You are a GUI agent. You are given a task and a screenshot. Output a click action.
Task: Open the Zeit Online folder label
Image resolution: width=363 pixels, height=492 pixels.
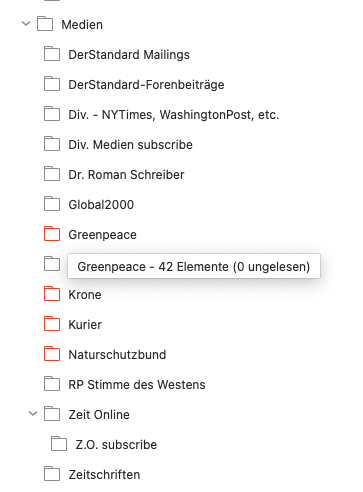pos(99,415)
